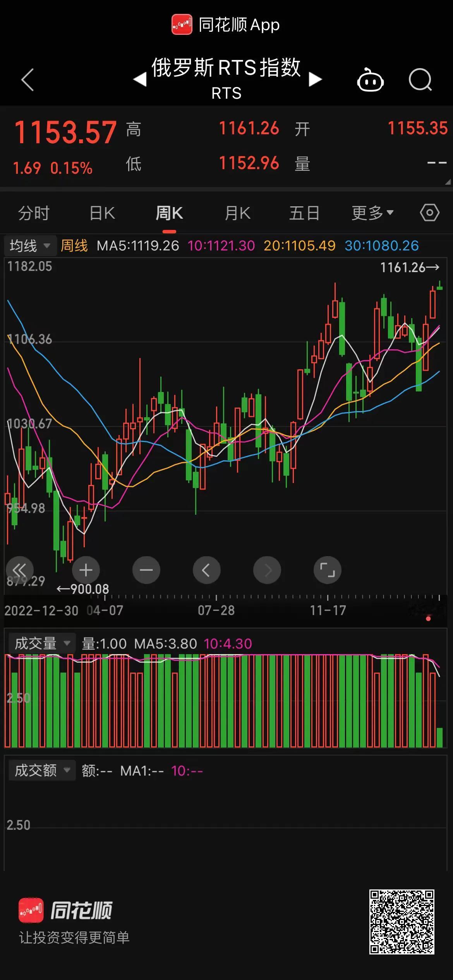Open fullscreen chart view icon
The height and width of the screenshot is (980, 453).
(x=327, y=570)
